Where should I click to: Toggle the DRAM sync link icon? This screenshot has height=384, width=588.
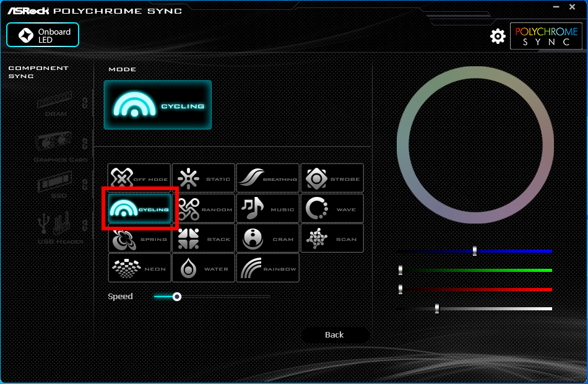pyautogui.click(x=85, y=102)
